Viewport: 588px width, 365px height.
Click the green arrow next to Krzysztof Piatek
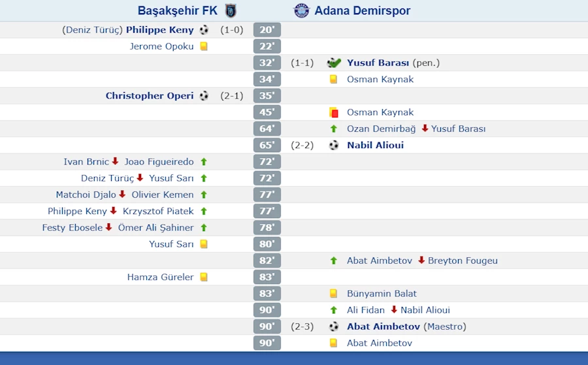(x=204, y=211)
